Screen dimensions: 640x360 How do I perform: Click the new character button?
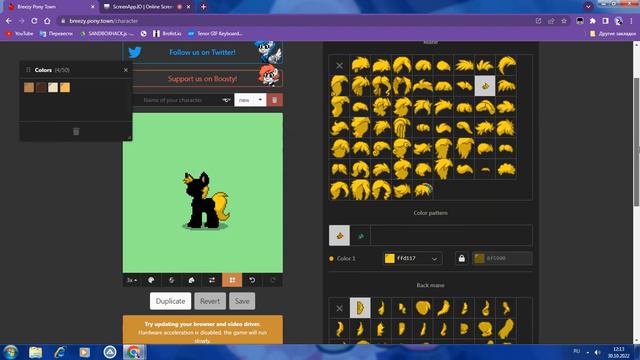[x=244, y=100]
